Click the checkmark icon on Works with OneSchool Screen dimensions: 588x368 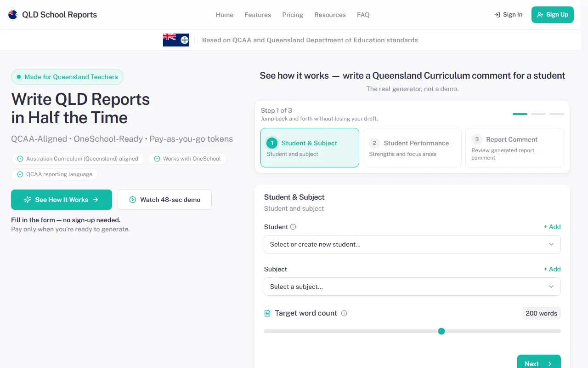(x=157, y=159)
